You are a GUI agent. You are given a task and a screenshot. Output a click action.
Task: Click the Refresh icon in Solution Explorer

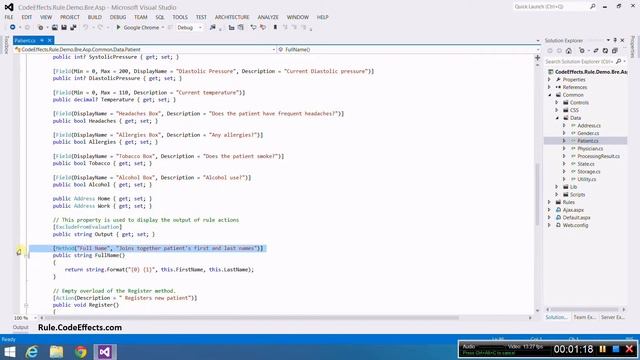pyautogui.click(x=605, y=51)
